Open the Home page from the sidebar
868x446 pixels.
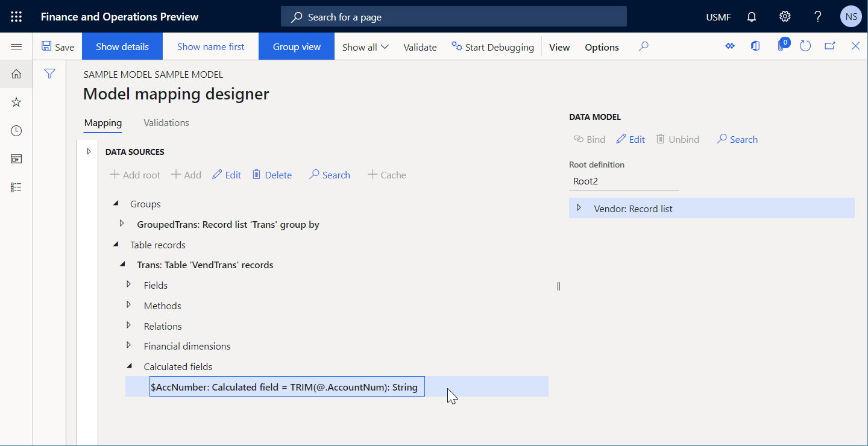16,74
